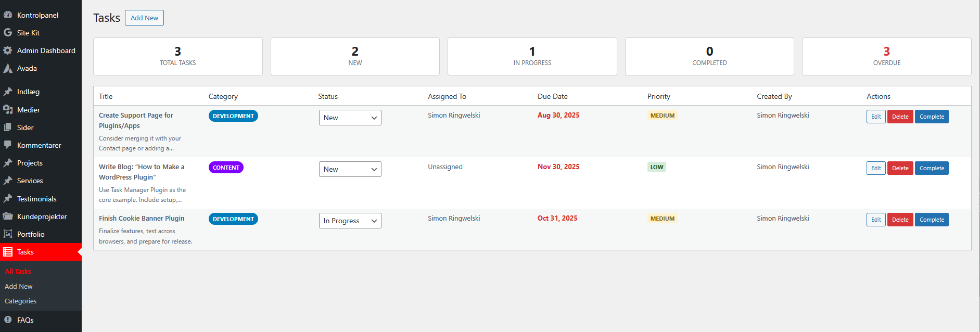The width and height of the screenshot is (980, 332).
Task: Click the Tasks list icon in sidebar
Action: (8, 252)
